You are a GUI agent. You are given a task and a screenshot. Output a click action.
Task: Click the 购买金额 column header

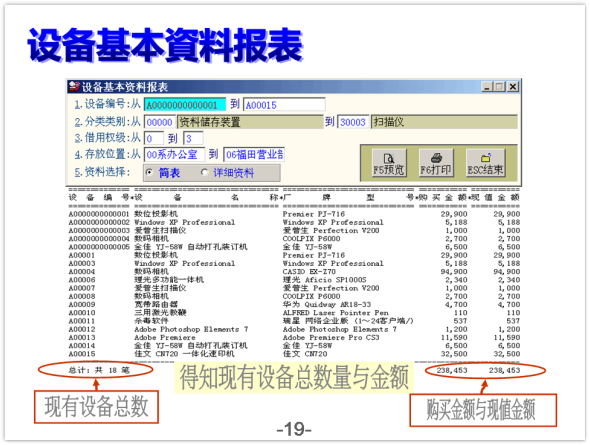[x=442, y=197]
